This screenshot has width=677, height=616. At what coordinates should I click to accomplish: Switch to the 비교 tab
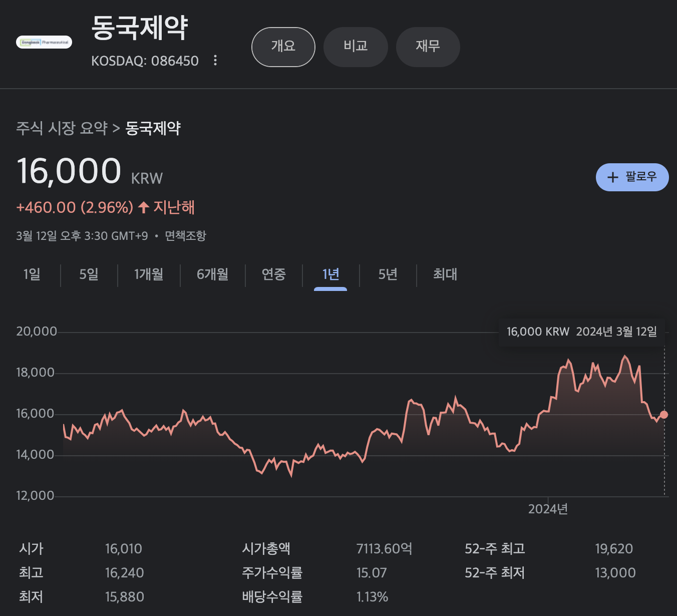(x=356, y=47)
